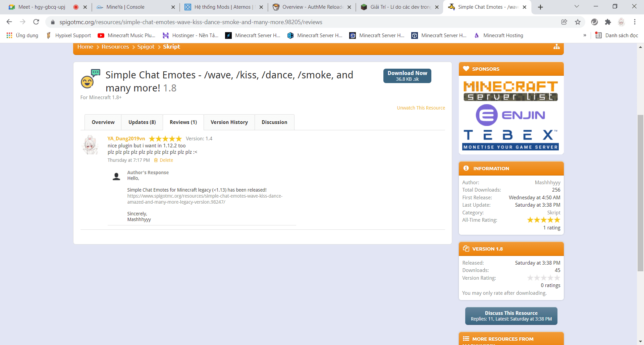Close the Overview AuthMe Reloaded tab
The height and width of the screenshot is (345, 644).
[x=349, y=7]
